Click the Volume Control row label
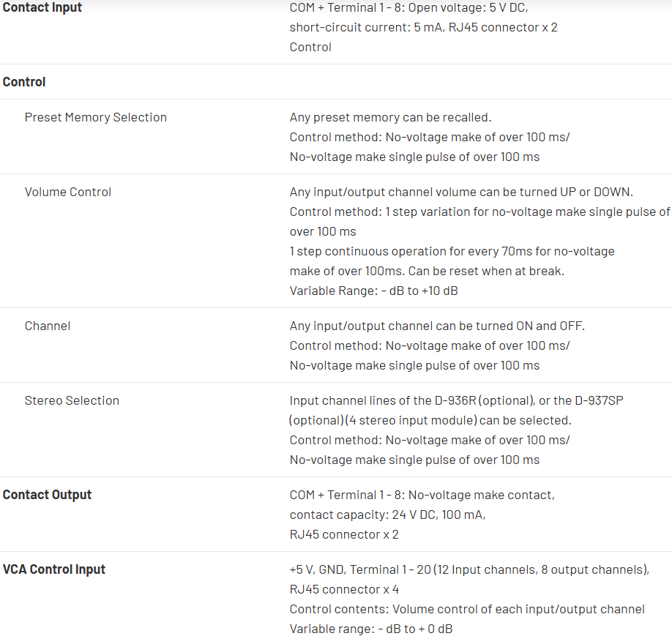672x636 pixels. pos(68,192)
